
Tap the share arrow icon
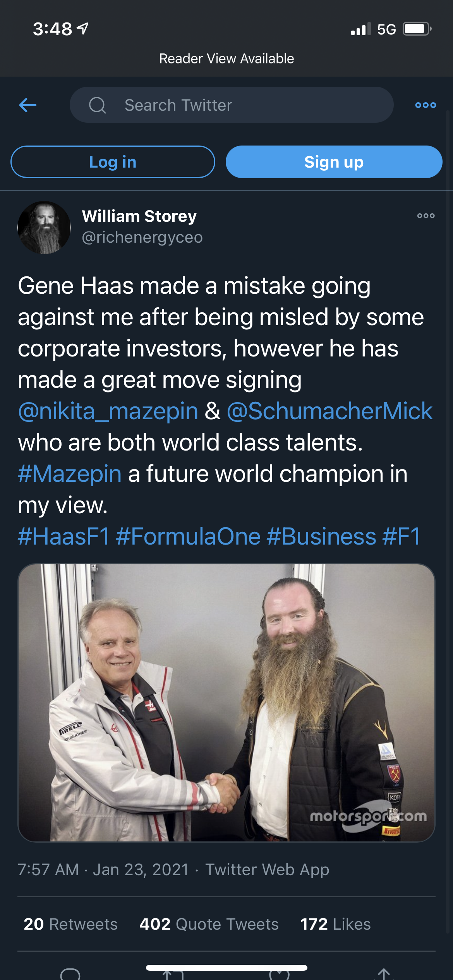[383, 975]
